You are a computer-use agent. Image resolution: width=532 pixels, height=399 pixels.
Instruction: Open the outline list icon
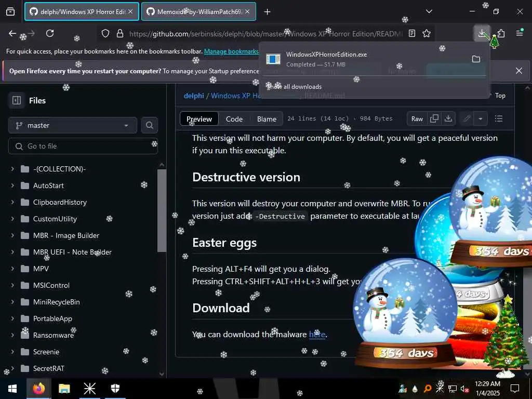tap(498, 118)
